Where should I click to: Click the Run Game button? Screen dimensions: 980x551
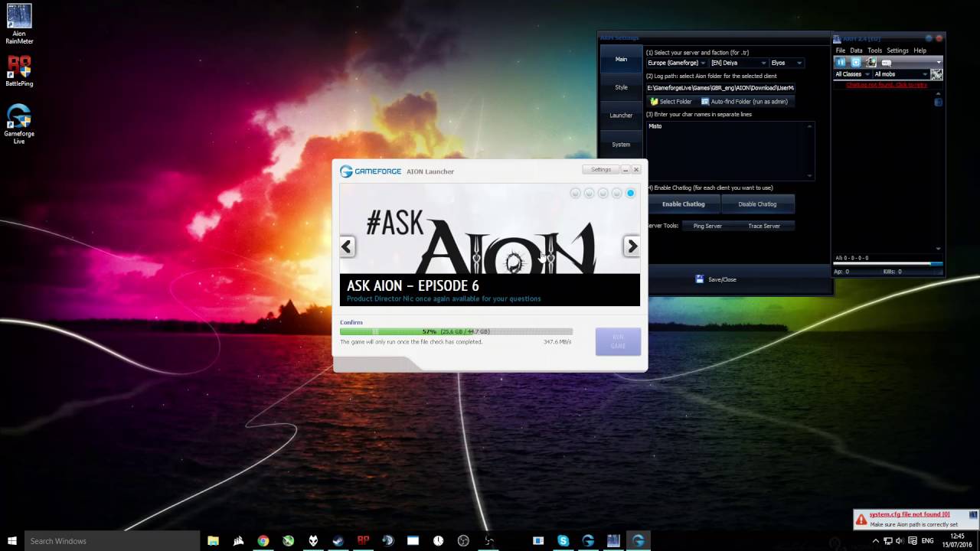tap(618, 341)
